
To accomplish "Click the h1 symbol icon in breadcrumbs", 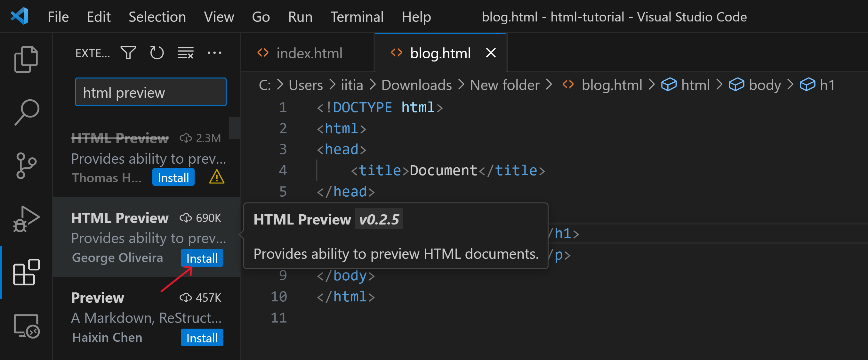I will (x=807, y=85).
